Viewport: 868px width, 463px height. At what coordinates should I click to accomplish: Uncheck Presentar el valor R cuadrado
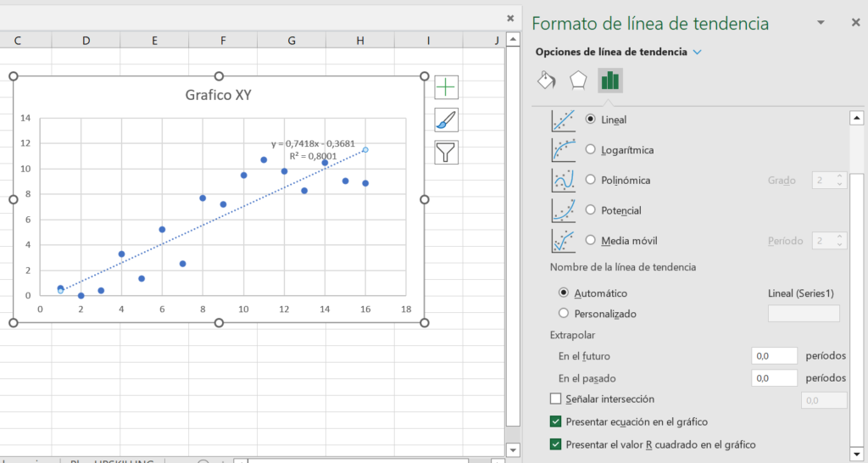tap(556, 444)
